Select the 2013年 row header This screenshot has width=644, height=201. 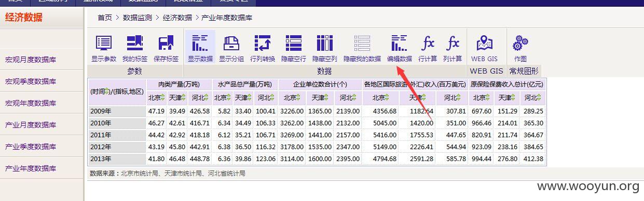pyautogui.click(x=117, y=159)
